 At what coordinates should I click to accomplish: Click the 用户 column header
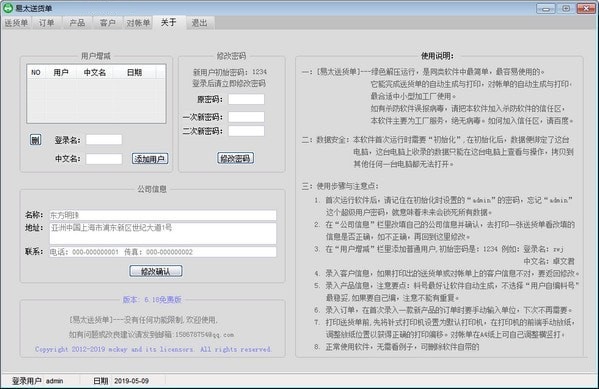61,72
